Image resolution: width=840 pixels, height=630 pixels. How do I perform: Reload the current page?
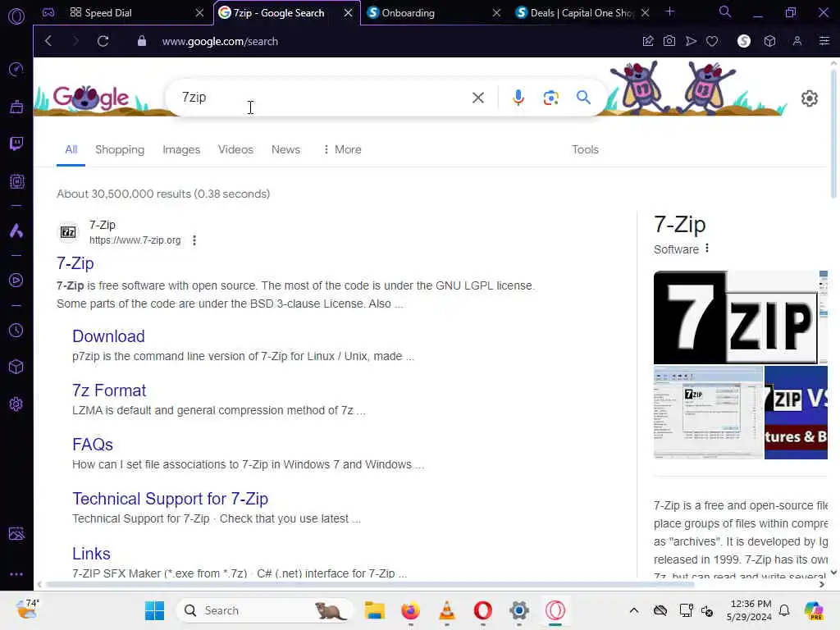click(103, 41)
